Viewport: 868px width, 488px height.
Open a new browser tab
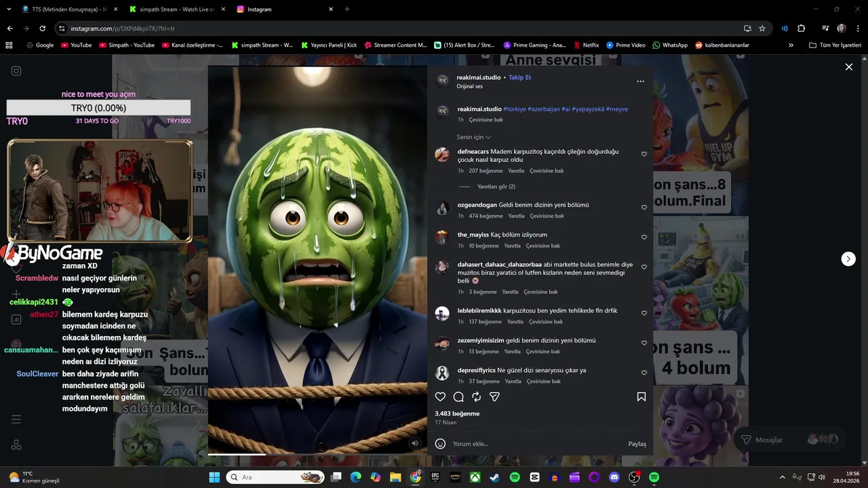point(347,9)
